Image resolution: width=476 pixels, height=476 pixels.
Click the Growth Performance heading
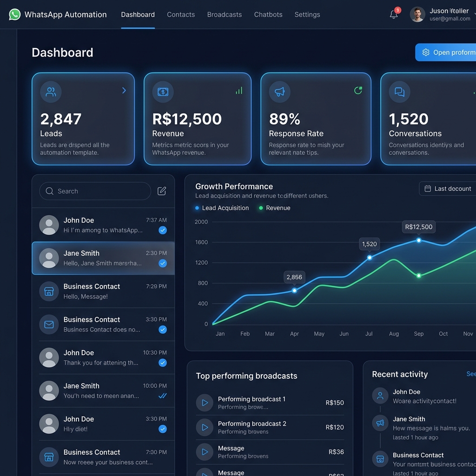234,186
